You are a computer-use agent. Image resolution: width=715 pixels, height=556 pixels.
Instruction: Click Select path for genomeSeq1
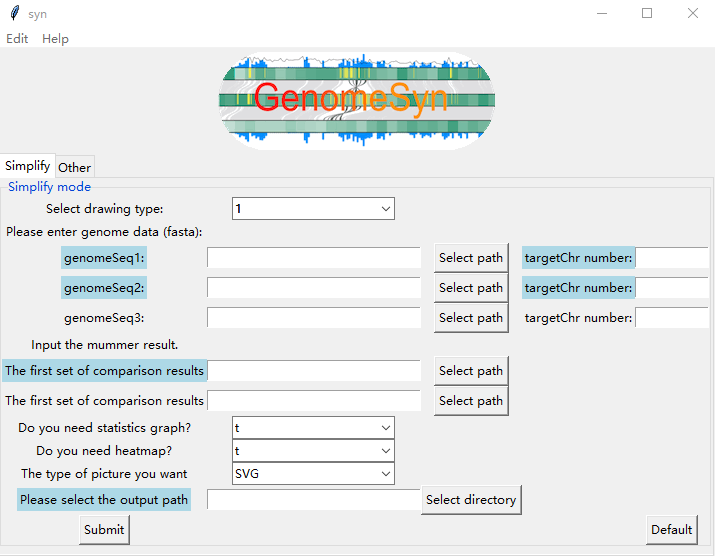point(471,258)
